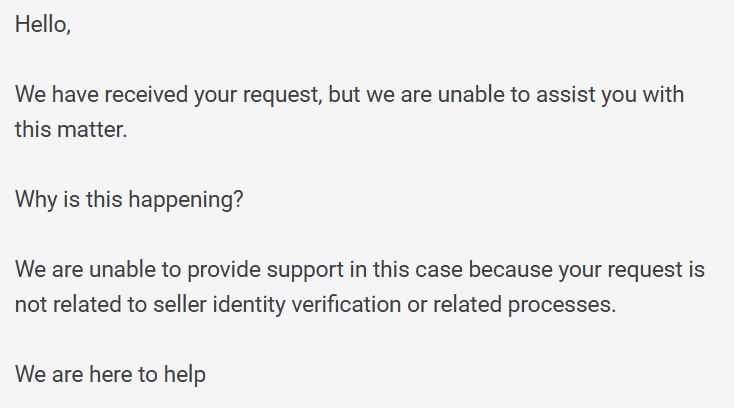Image resolution: width=734 pixels, height=408 pixels.
Task: Click the text "this matter."
Action: pos(71,130)
